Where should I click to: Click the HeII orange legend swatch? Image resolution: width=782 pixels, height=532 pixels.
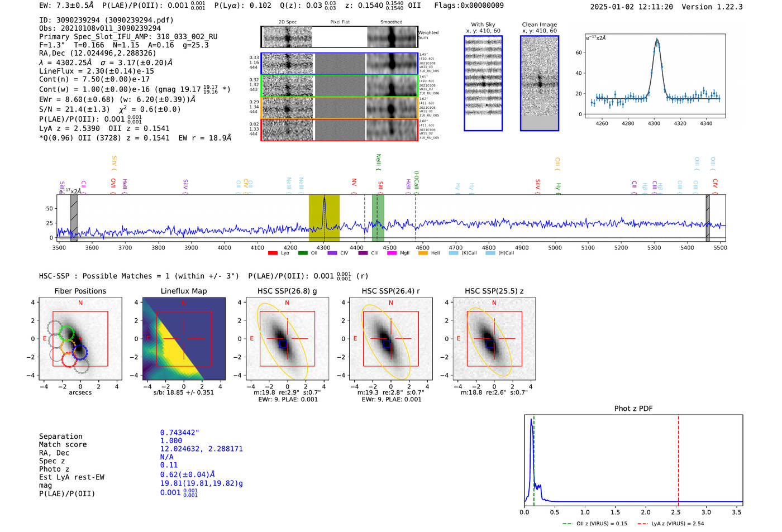point(423,253)
